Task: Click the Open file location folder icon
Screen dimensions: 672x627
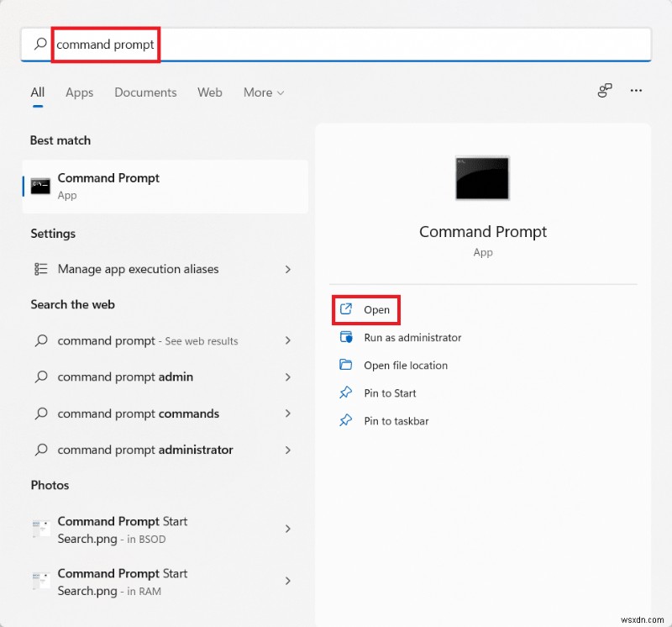Action: 345,365
